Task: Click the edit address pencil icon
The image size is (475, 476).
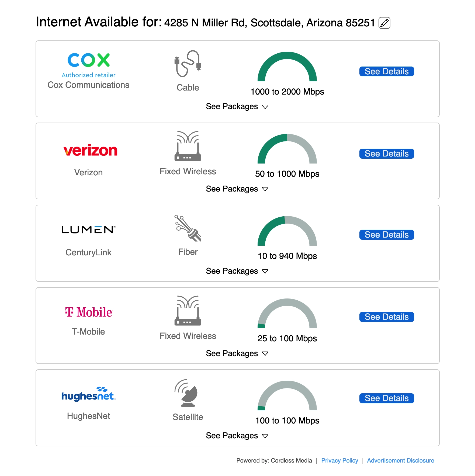Action: (384, 23)
